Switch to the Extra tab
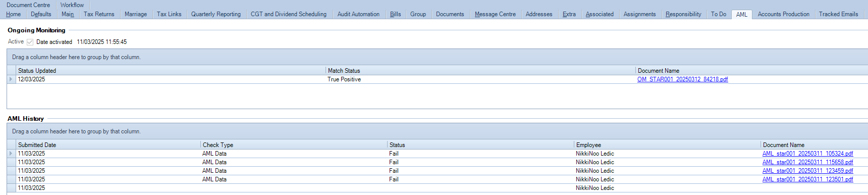The height and width of the screenshot is (195, 868). click(x=569, y=14)
